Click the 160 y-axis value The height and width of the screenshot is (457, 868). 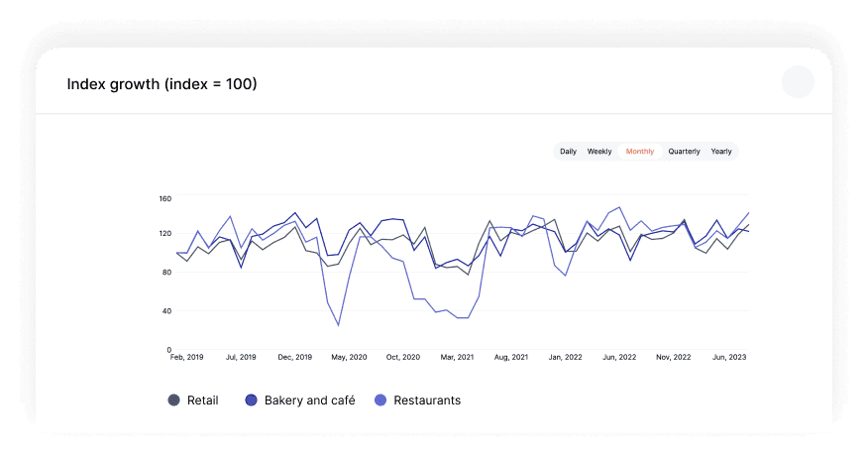(165, 198)
